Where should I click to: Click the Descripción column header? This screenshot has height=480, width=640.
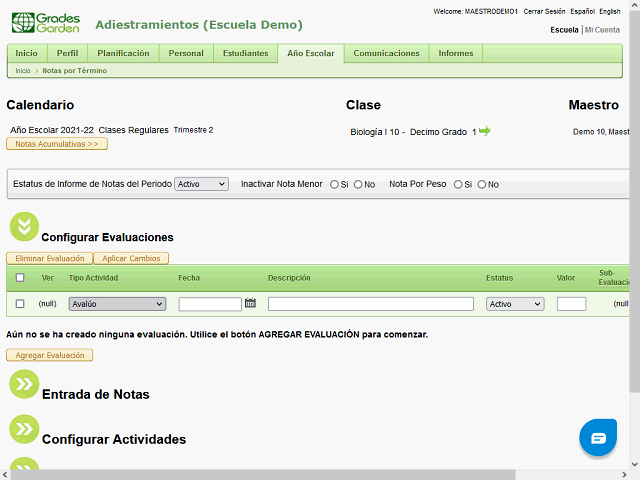coord(289,278)
